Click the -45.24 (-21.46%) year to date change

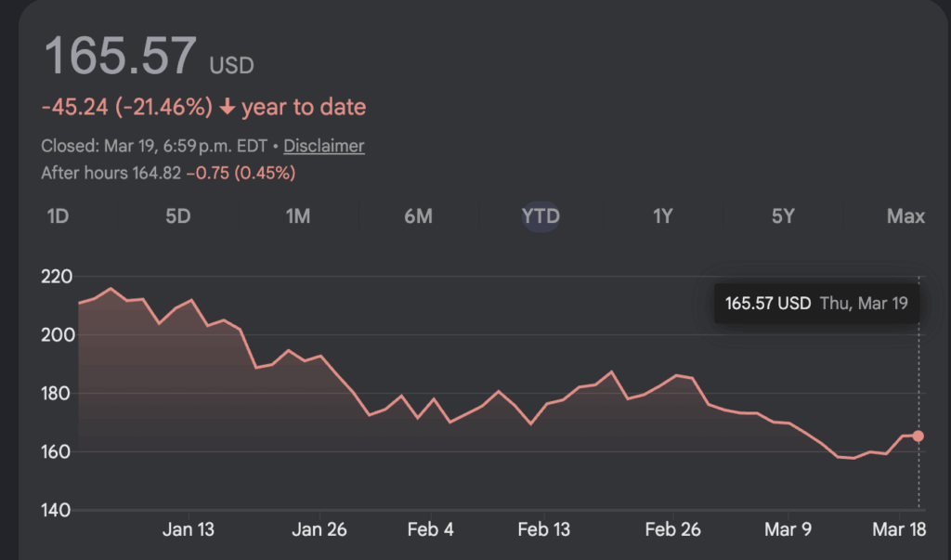[127, 108]
